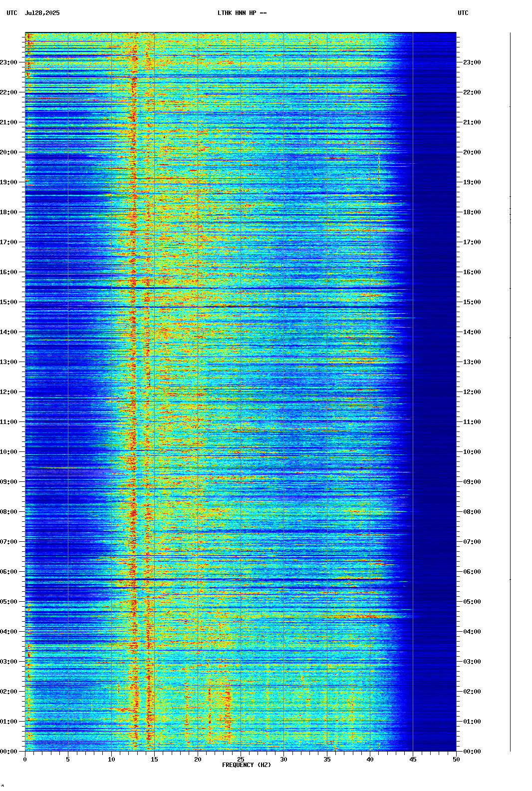Screen dimensions: 532x791
Task: Click right-axis time label 05:00
Action: (472, 602)
